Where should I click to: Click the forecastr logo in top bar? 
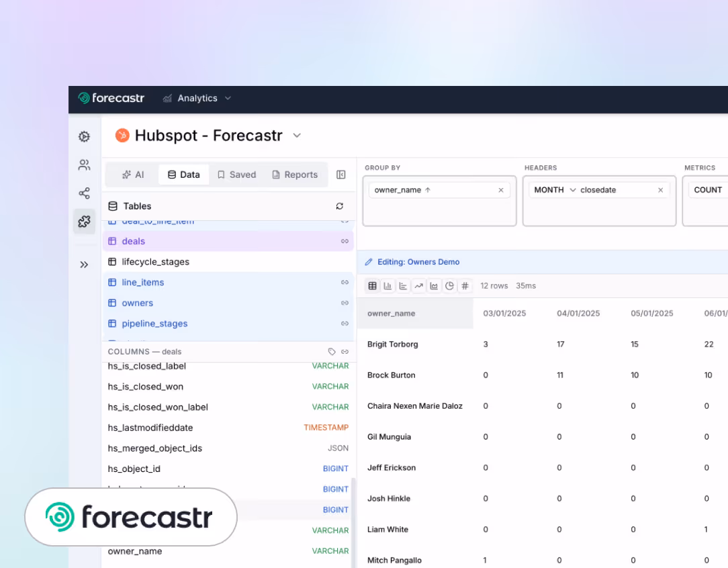pyautogui.click(x=111, y=98)
